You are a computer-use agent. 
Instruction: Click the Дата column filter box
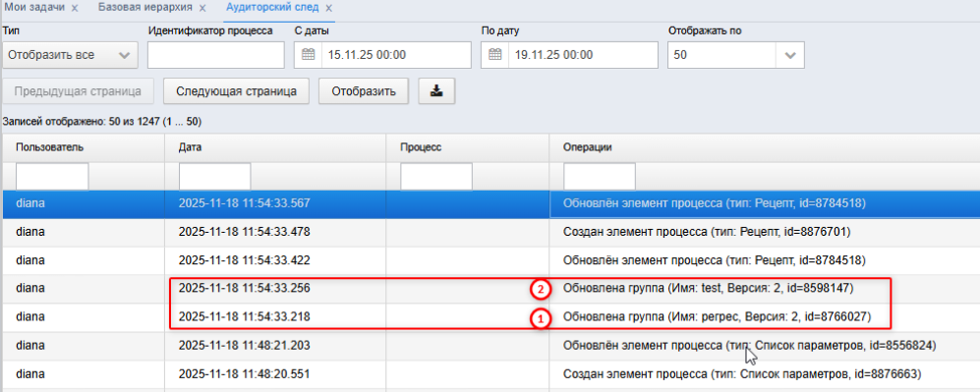214,177
